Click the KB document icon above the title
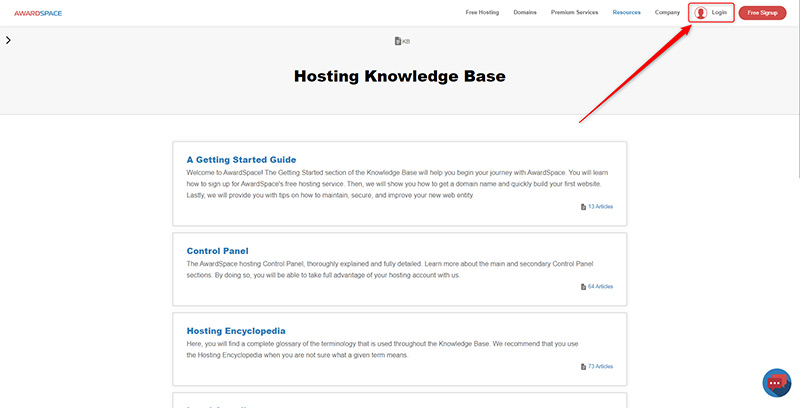Screen dimensions: 800x408 398,41
